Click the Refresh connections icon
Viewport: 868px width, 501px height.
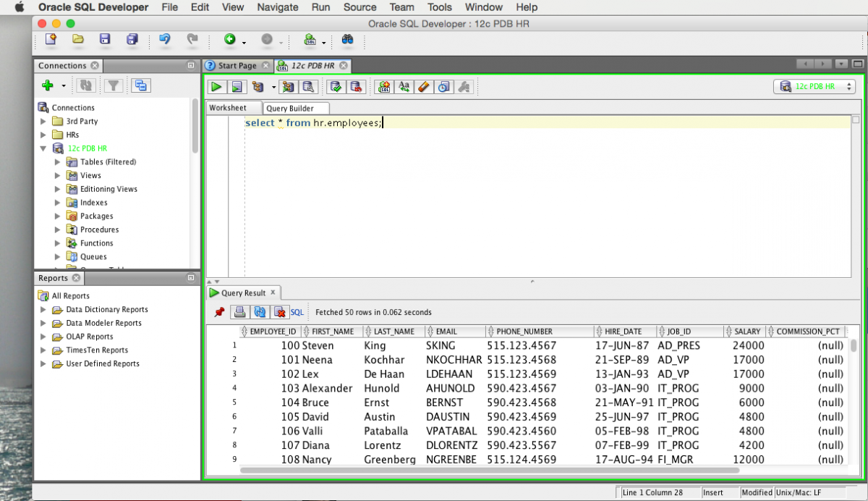(x=86, y=85)
